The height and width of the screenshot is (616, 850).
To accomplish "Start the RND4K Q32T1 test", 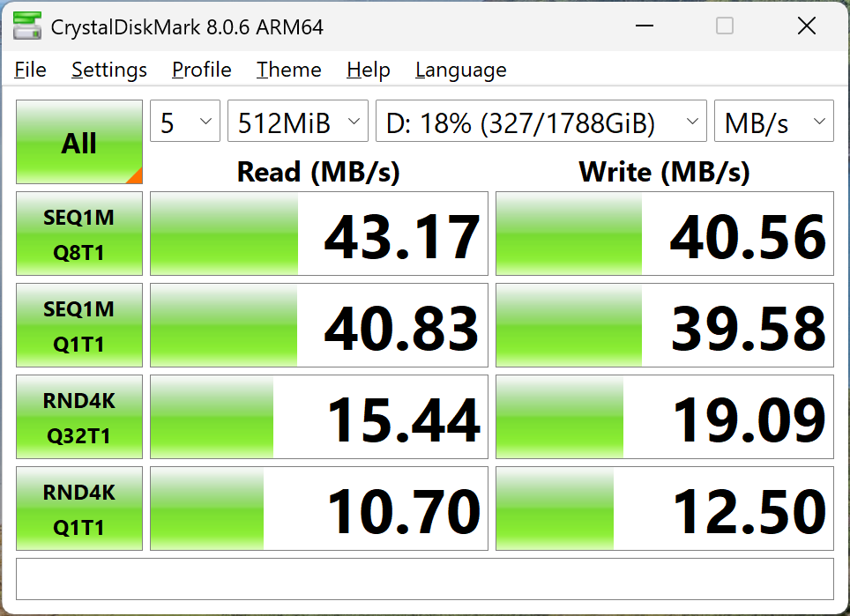I will (x=78, y=417).
